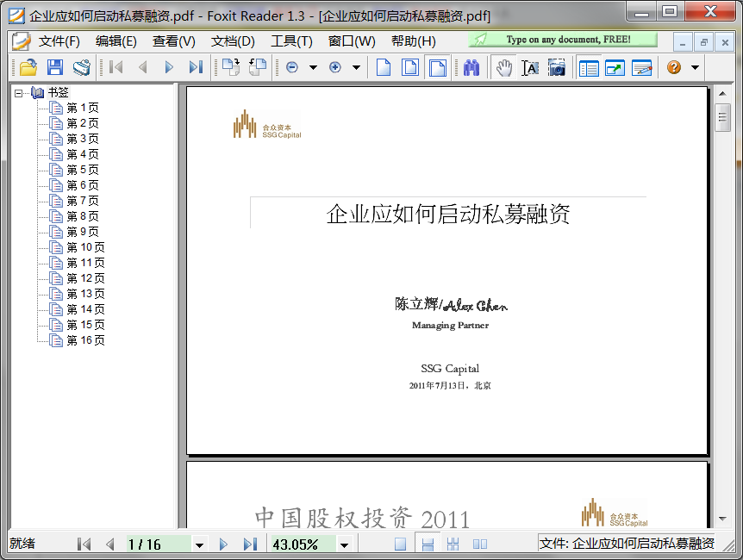This screenshot has width=743, height=560.
Task: Jump to last page using toolbar icon
Action: [196, 68]
